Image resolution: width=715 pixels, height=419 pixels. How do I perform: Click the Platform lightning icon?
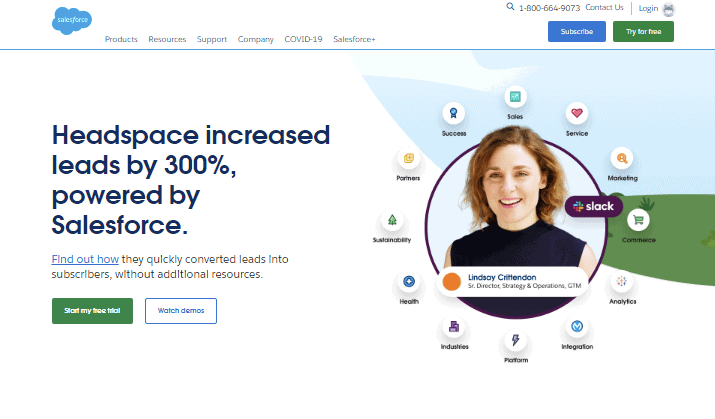tap(515, 340)
